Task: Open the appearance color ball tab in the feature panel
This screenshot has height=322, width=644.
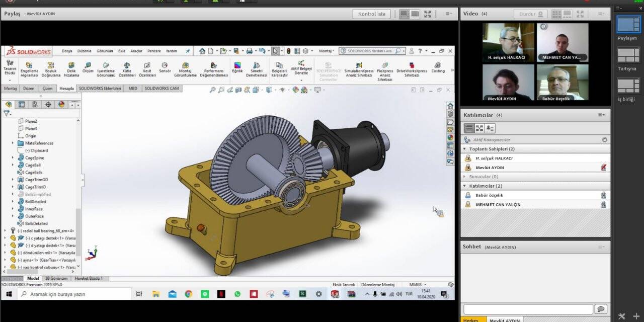Action: 61,105
